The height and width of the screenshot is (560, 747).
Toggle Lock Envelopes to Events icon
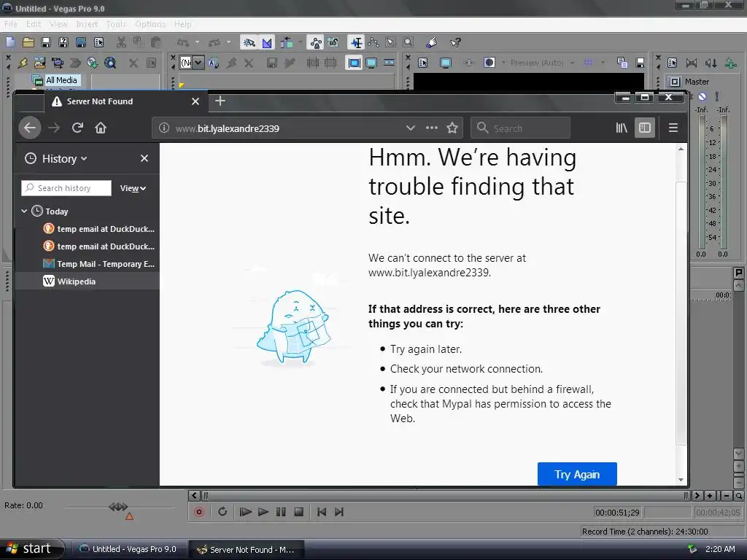tap(315, 43)
